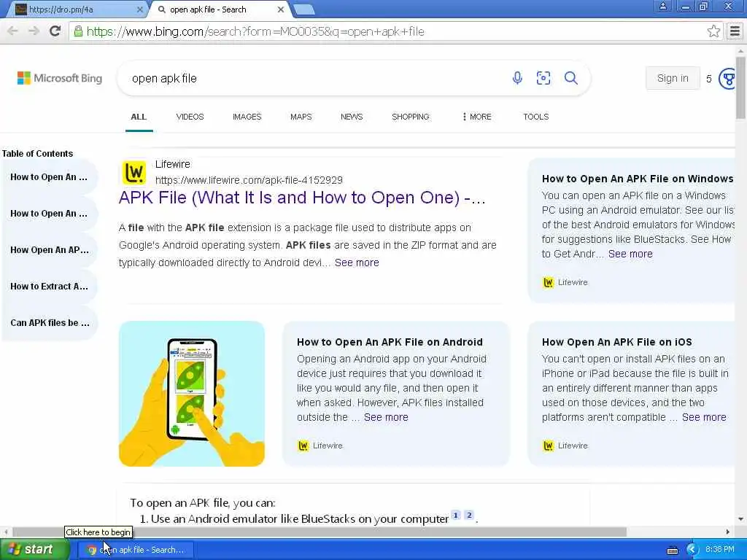Click the rewards points count '5'
This screenshot has width=747, height=560.
pos(709,79)
